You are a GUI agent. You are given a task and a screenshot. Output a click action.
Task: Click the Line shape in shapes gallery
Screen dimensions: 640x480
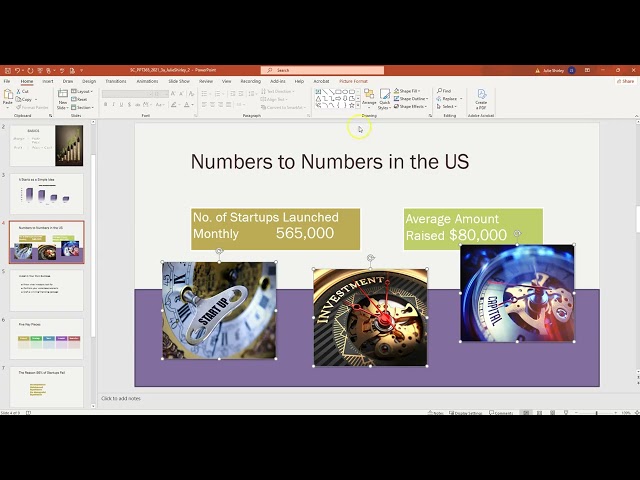pos(324,92)
